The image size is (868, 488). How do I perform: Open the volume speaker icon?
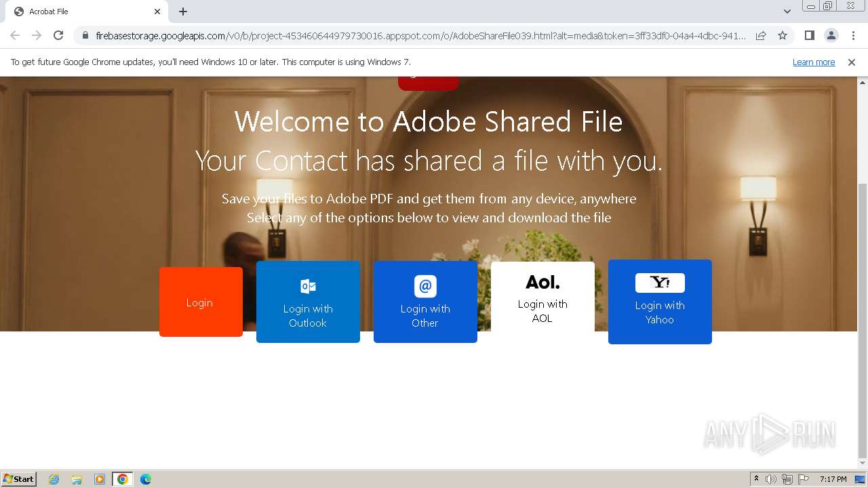(x=771, y=479)
